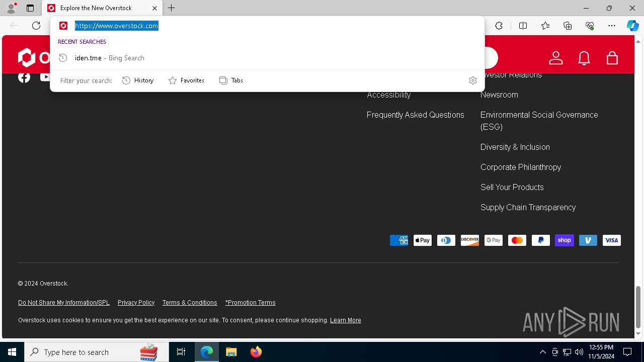644x362 pixels.
Task: Open the Terms & Conditions link
Action: 190,303
